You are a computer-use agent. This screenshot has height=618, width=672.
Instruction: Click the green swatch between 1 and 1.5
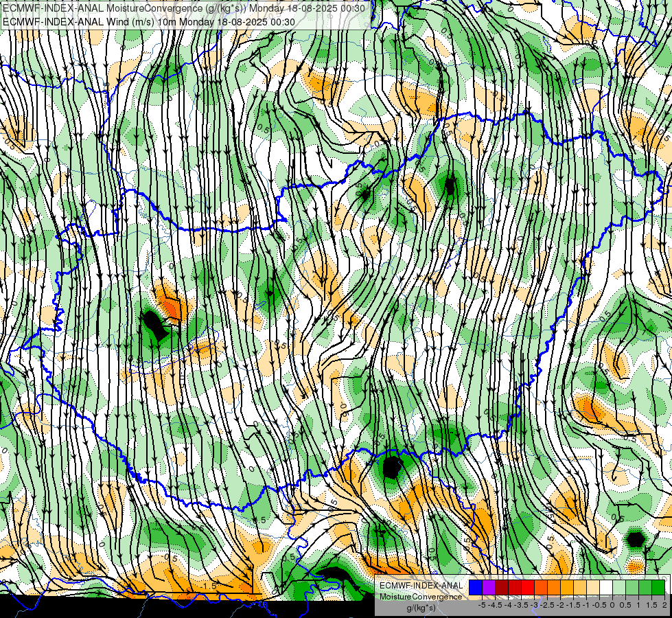[x=645, y=588]
